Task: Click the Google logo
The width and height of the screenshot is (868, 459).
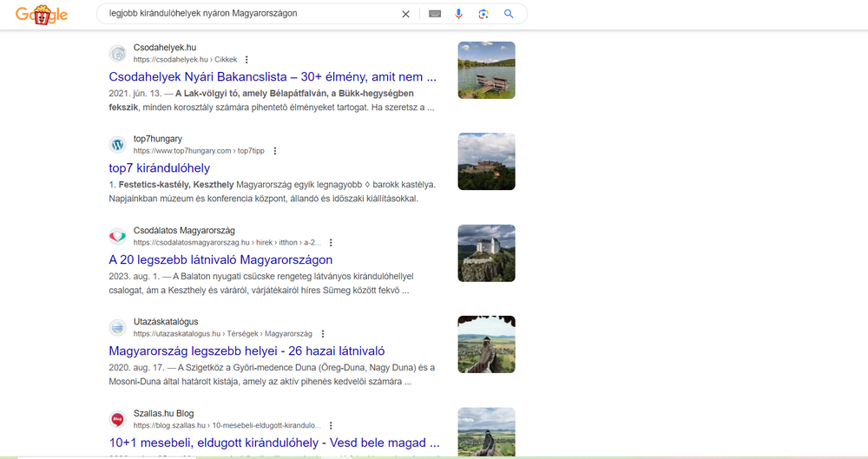Action: [42, 15]
